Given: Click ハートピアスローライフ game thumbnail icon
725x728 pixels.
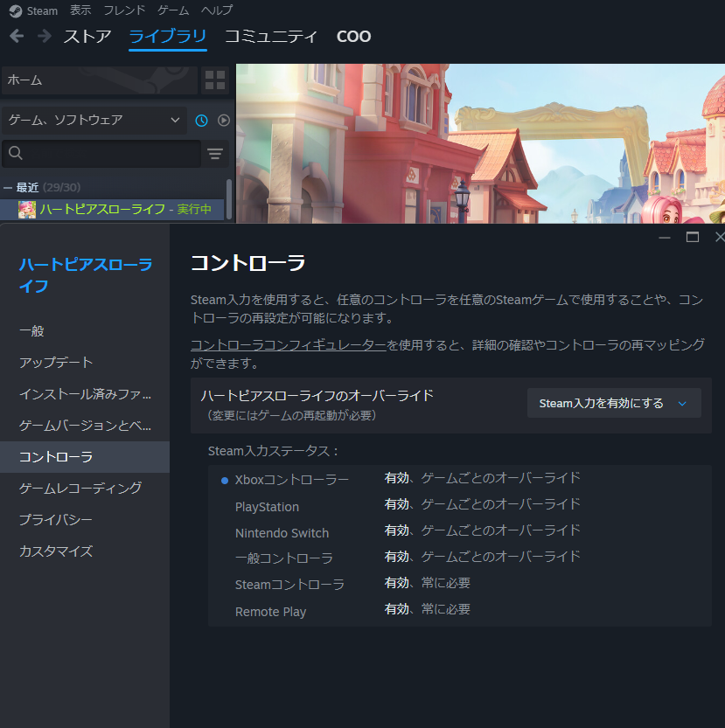Looking at the screenshot, I should coord(27,210).
